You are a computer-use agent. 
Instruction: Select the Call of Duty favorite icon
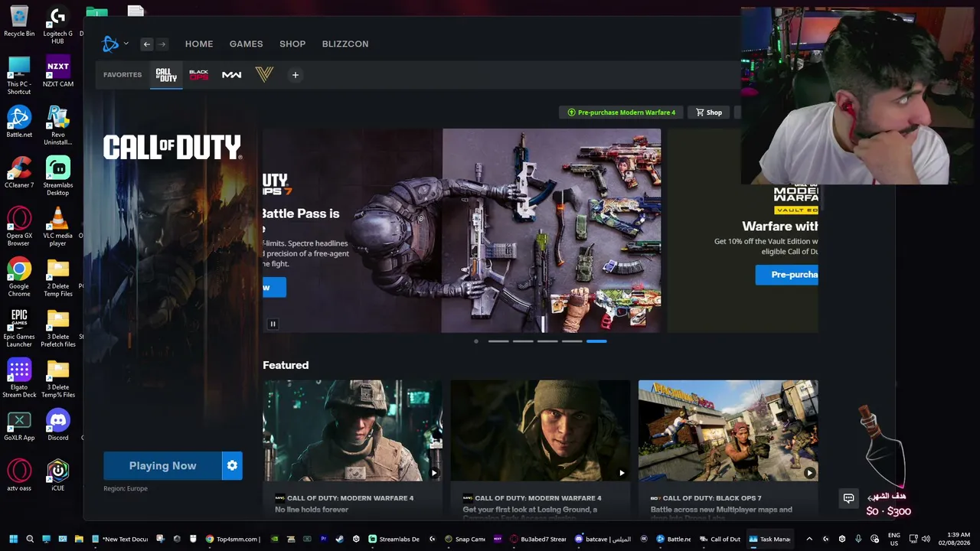click(x=166, y=75)
